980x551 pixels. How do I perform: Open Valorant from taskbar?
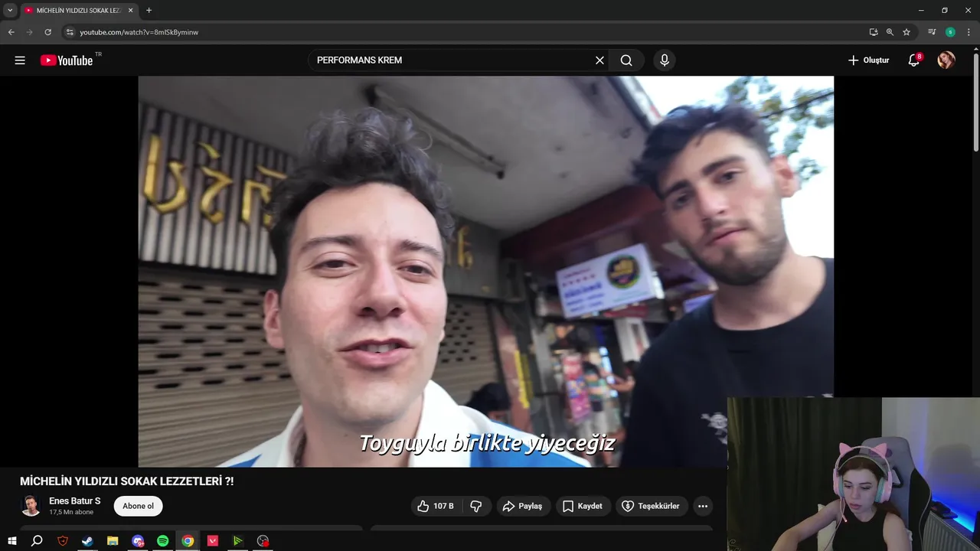pyautogui.click(x=213, y=541)
